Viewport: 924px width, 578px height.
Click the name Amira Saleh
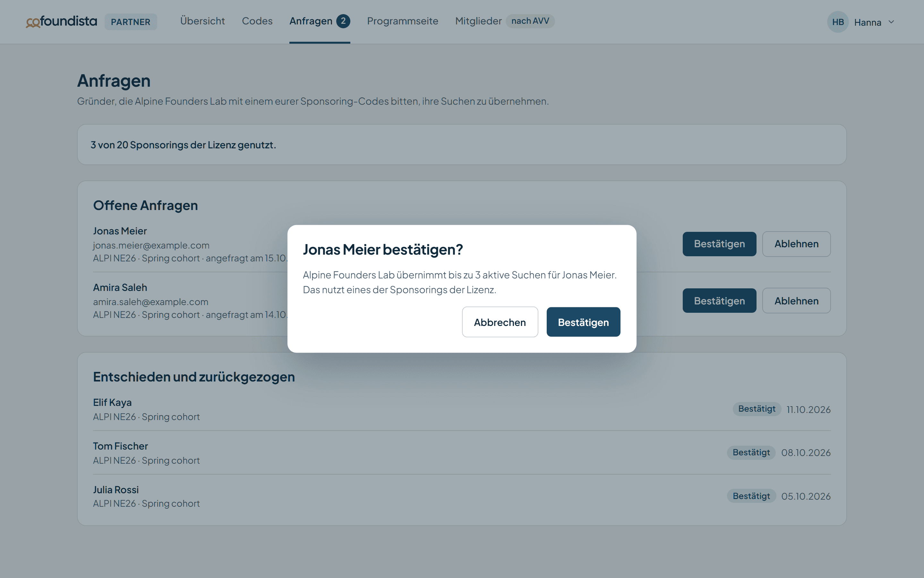120,287
